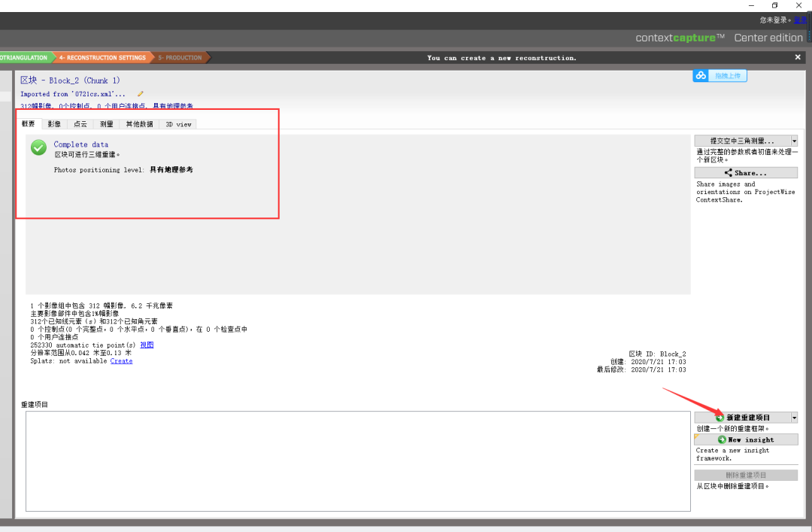The image size is (812, 532).
Task: Open the 视图 link for automatic tie points
Action: pyautogui.click(x=147, y=345)
